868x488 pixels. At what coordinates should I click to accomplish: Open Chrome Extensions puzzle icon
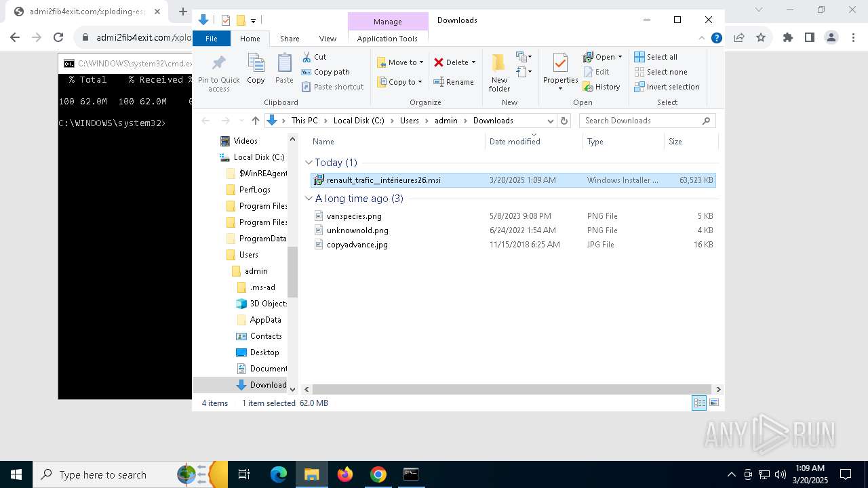(788, 38)
